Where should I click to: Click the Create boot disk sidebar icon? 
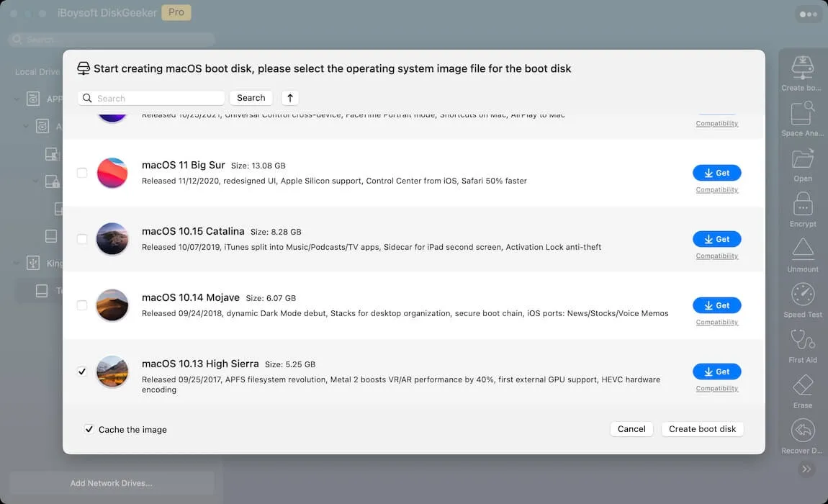[802, 68]
